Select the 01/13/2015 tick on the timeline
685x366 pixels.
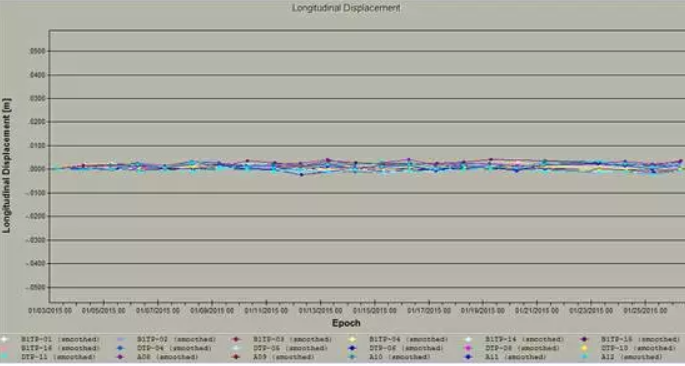320,311
